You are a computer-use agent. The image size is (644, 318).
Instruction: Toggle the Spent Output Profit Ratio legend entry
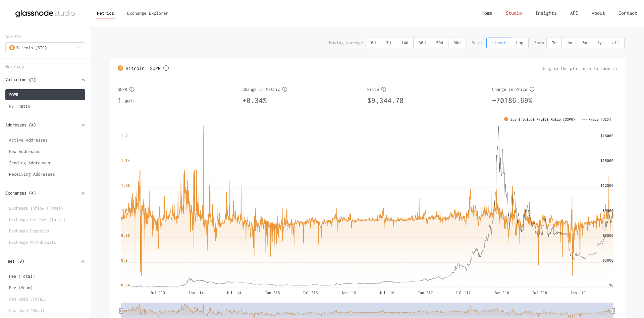click(x=539, y=119)
